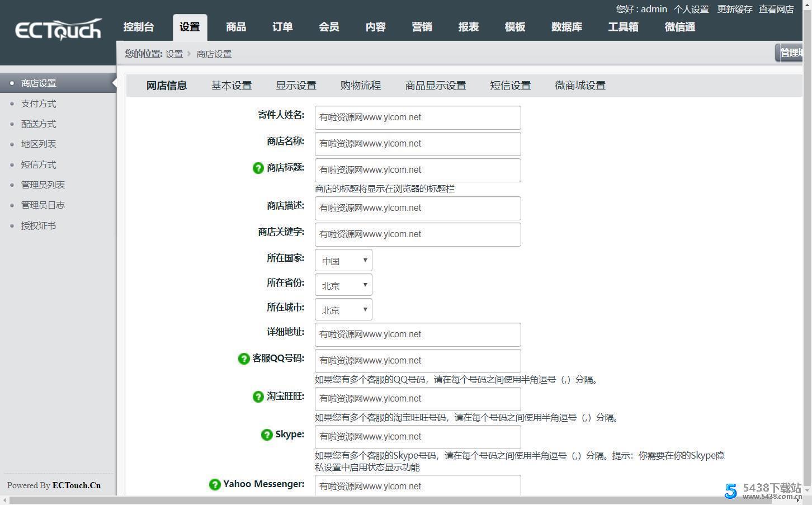Select 支付方式 in the sidebar

(39, 103)
